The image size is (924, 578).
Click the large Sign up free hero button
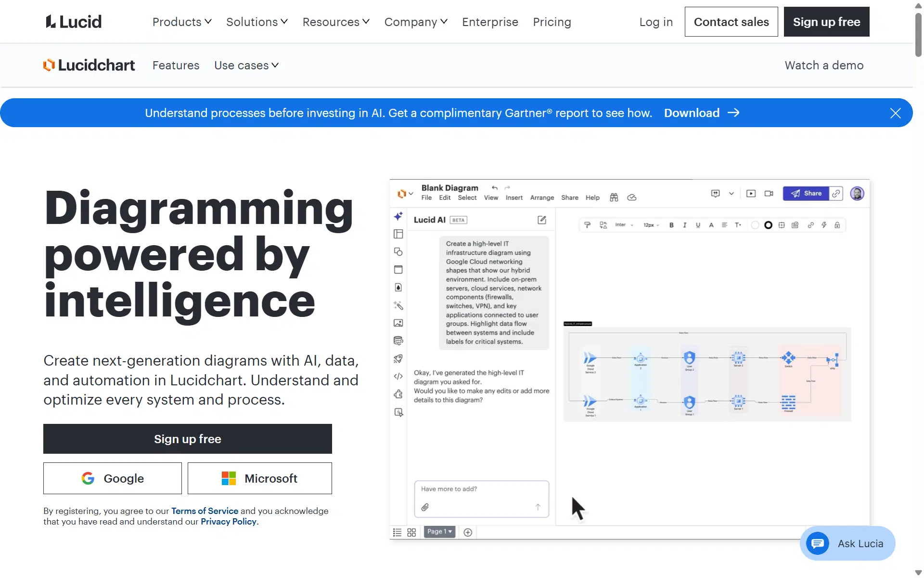(x=188, y=439)
